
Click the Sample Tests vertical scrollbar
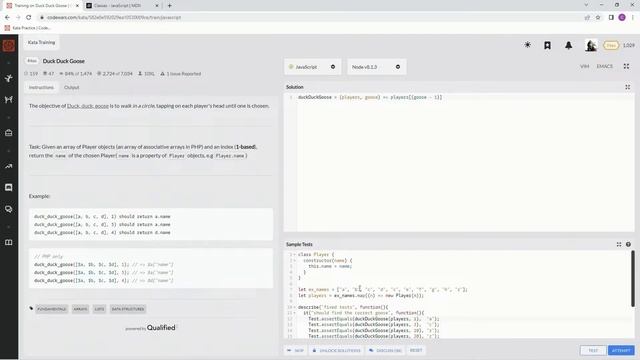(633, 278)
